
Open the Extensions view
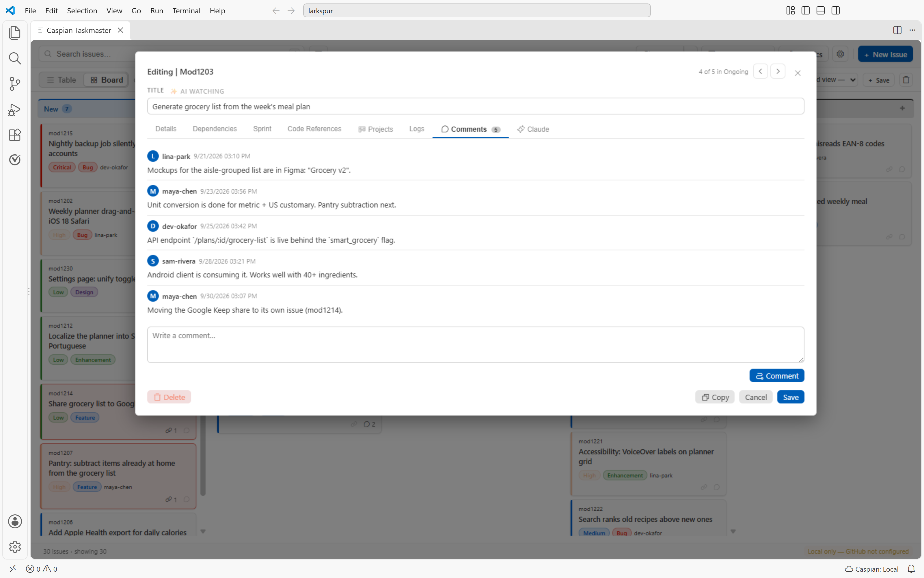(14, 135)
